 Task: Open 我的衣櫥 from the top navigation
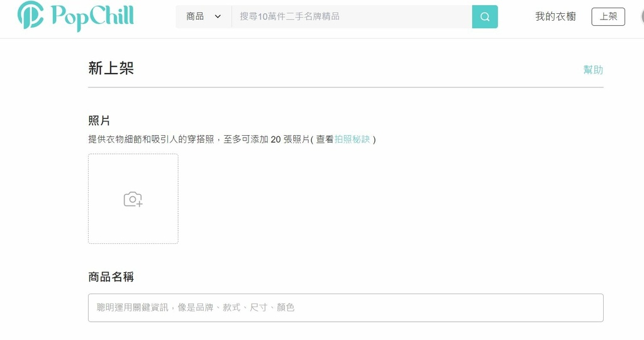(555, 17)
